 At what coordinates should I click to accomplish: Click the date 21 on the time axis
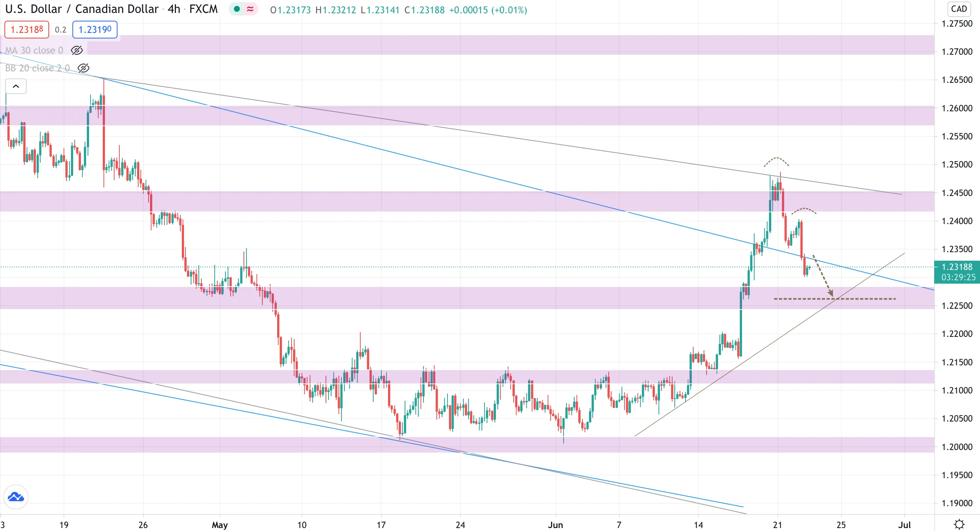click(x=777, y=525)
